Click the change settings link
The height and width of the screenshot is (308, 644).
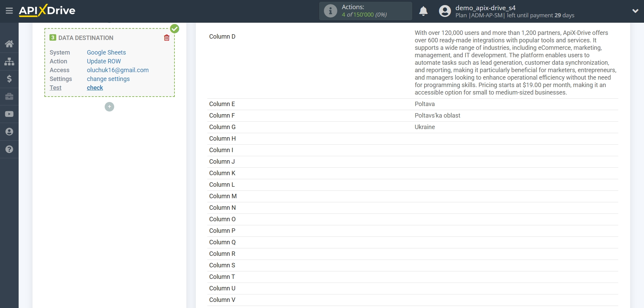point(108,79)
